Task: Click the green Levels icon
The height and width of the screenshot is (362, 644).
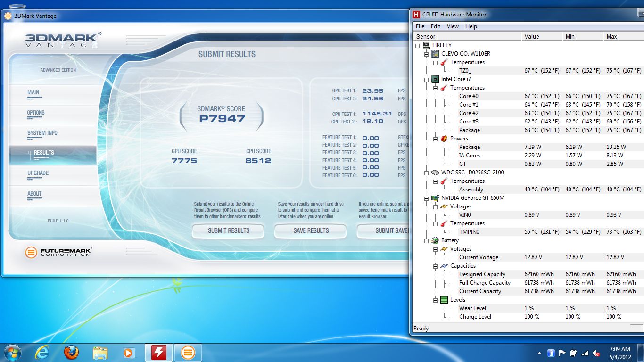Action: click(x=444, y=300)
